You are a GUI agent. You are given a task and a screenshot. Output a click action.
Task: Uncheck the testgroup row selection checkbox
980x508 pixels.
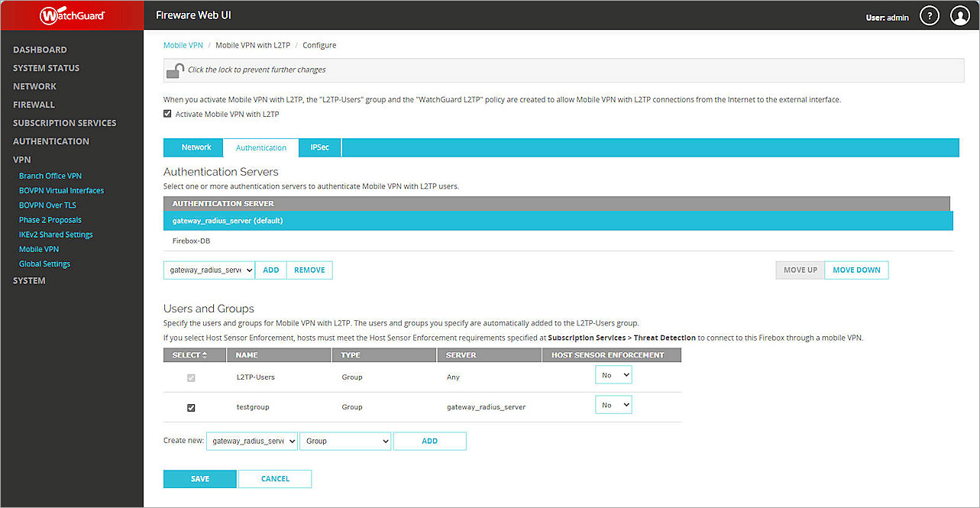click(191, 407)
